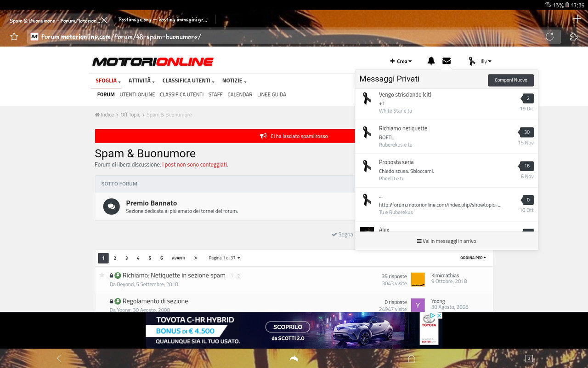Go to page 6 of topics
The width and height of the screenshot is (588, 368).
pyautogui.click(x=162, y=258)
